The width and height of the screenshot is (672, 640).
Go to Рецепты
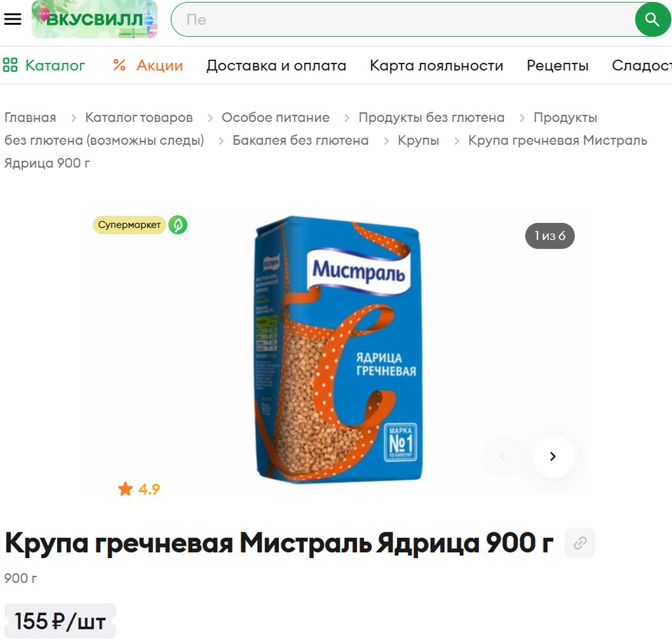pyautogui.click(x=557, y=66)
